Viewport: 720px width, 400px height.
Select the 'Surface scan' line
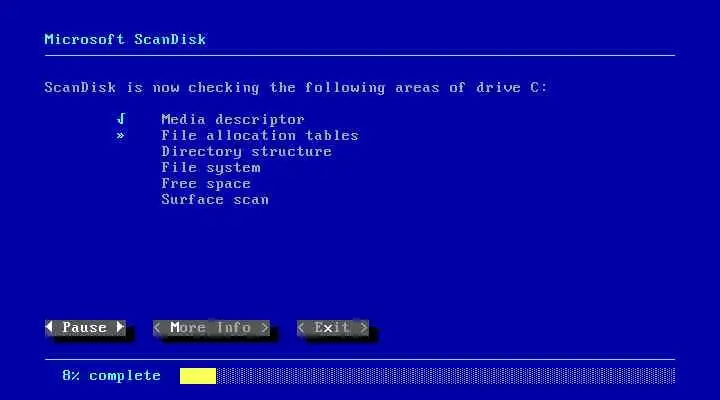click(215, 200)
